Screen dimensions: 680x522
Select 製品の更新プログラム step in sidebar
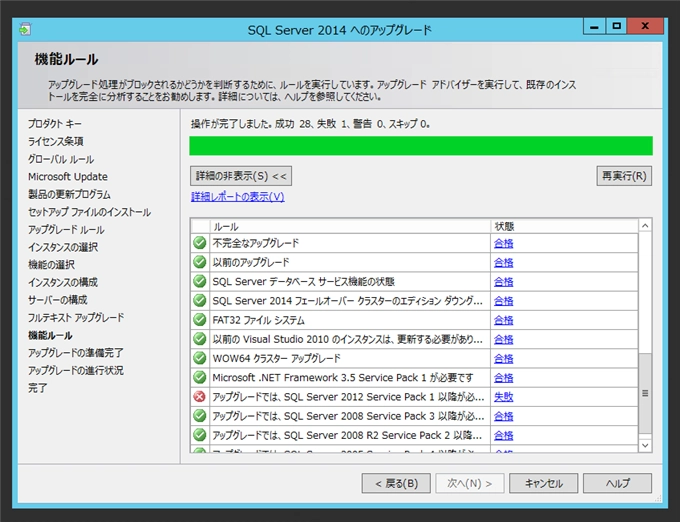click(69, 194)
